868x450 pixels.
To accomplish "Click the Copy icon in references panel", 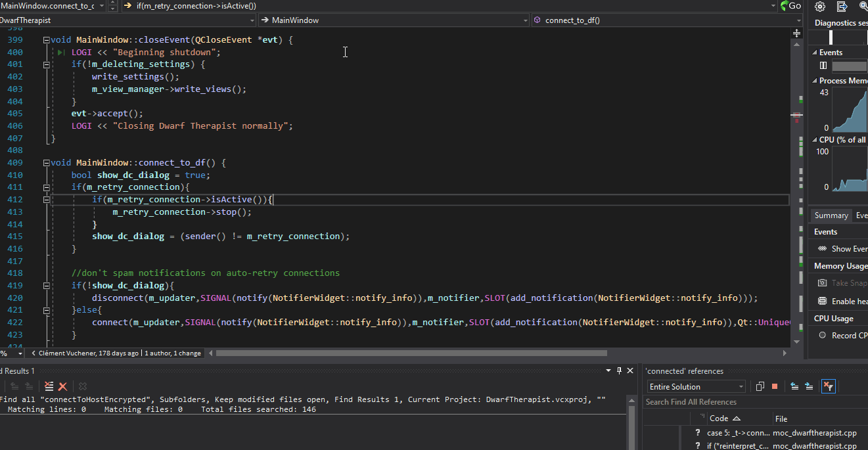I will [760, 386].
